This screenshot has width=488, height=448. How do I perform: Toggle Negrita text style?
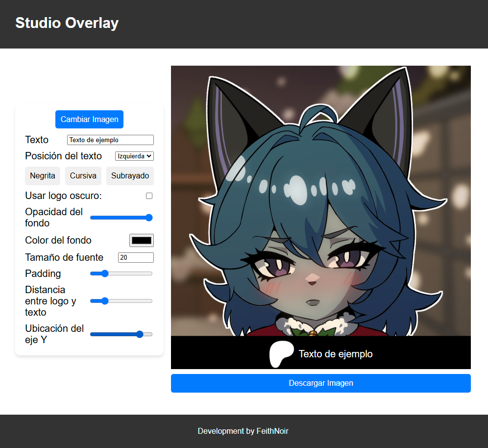[x=43, y=175]
